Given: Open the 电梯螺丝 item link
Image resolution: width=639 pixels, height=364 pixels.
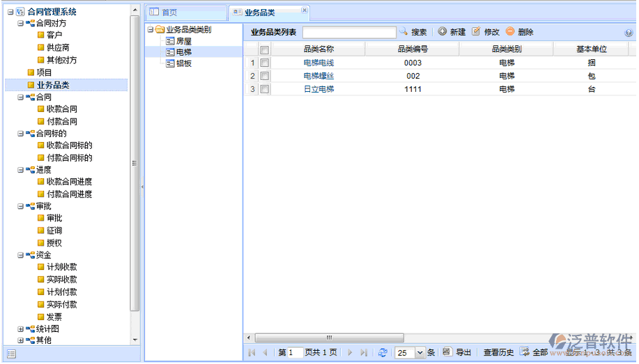Looking at the screenshot, I should (x=318, y=76).
